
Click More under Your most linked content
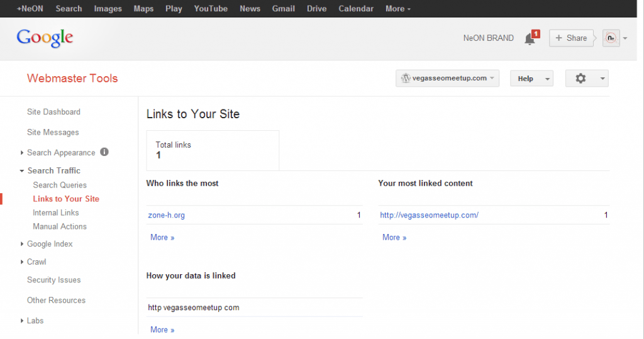pyautogui.click(x=394, y=238)
